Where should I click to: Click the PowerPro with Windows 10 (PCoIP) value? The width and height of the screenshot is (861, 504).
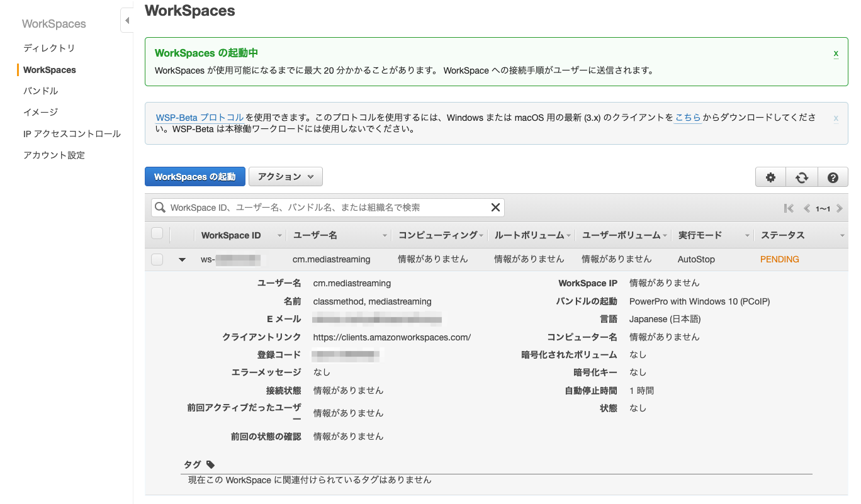click(x=699, y=301)
